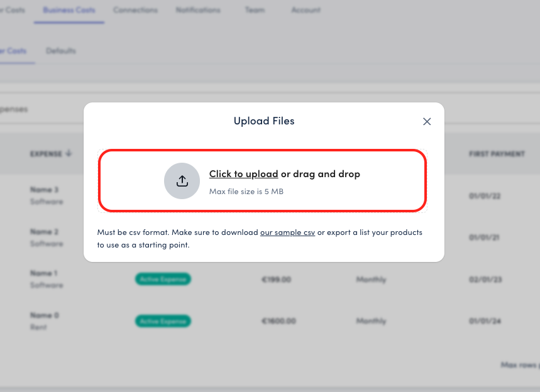The width and height of the screenshot is (540, 392).
Task: Open the Connections tab
Action: tap(135, 10)
